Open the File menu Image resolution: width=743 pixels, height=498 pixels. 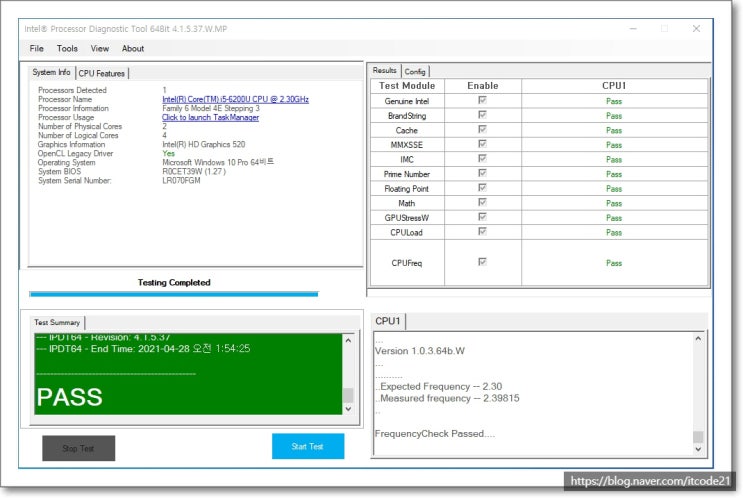click(36, 48)
